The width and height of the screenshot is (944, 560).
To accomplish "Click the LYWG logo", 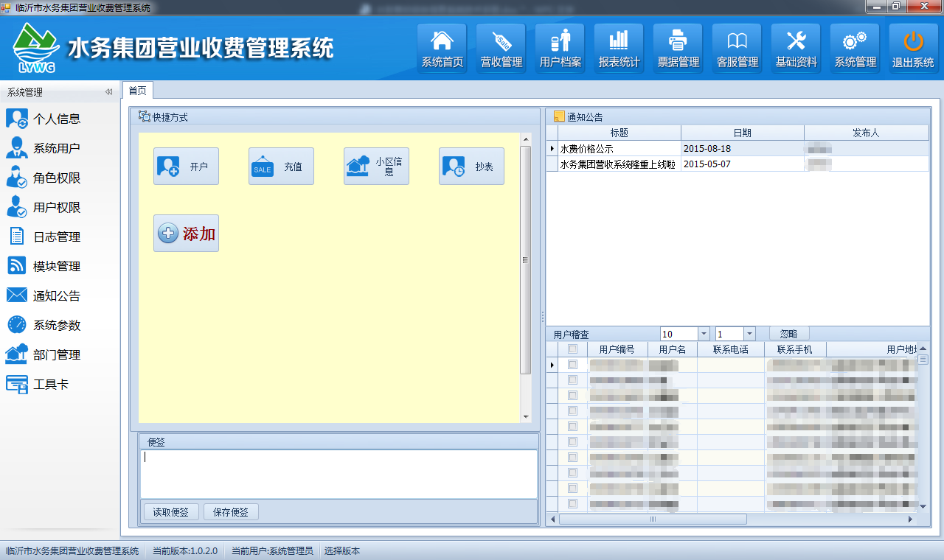I will 35,49.
